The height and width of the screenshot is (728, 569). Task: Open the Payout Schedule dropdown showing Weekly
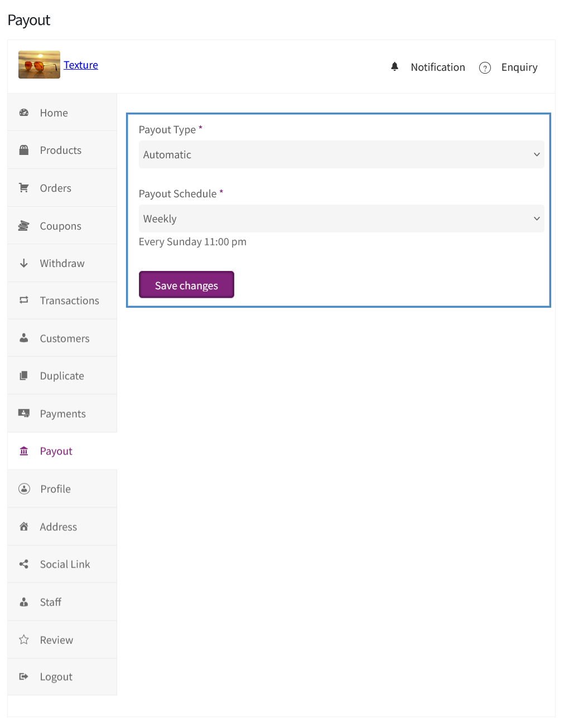(341, 219)
